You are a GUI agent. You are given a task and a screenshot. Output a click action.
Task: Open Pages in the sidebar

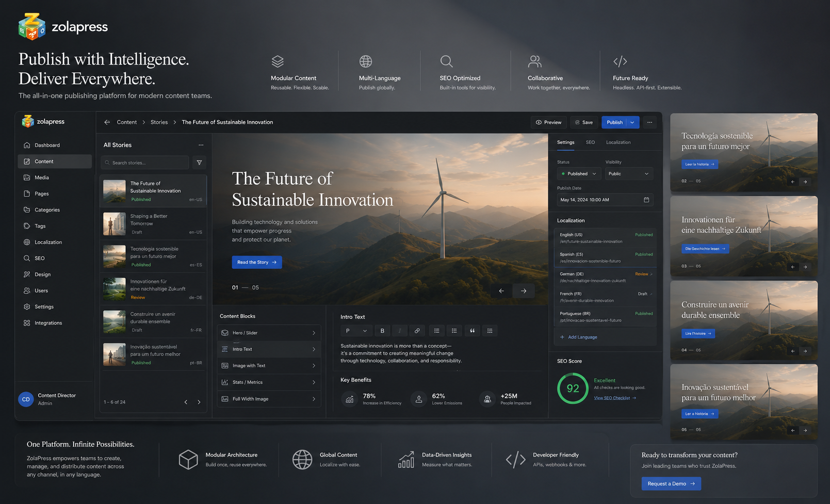click(x=55, y=194)
